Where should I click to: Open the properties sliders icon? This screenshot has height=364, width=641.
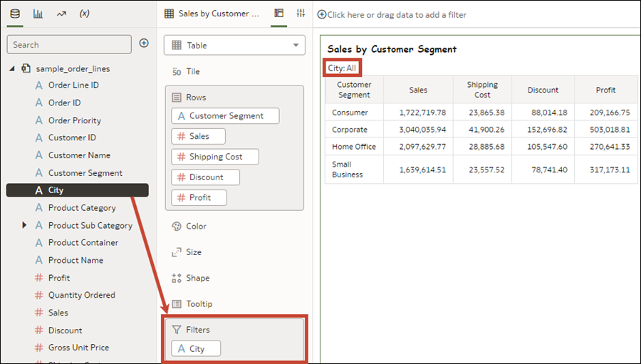pos(301,14)
